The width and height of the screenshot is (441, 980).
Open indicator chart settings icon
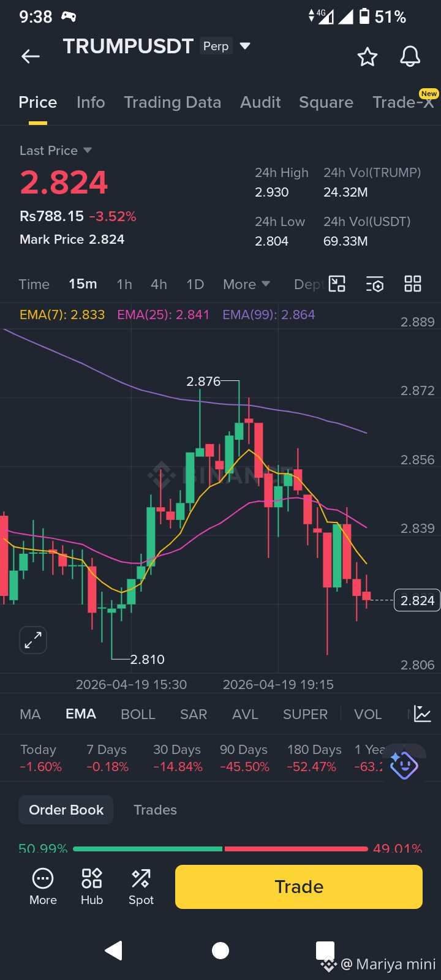pyautogui.click(x=423, y=714)
